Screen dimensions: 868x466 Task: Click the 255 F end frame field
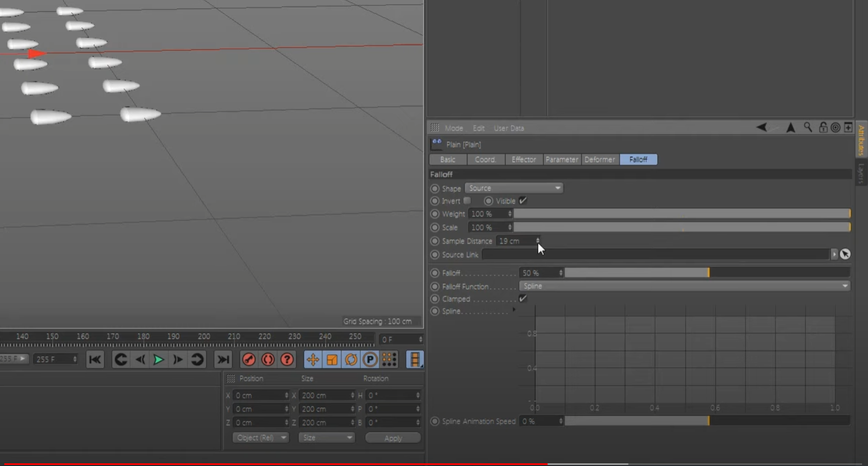55,359
